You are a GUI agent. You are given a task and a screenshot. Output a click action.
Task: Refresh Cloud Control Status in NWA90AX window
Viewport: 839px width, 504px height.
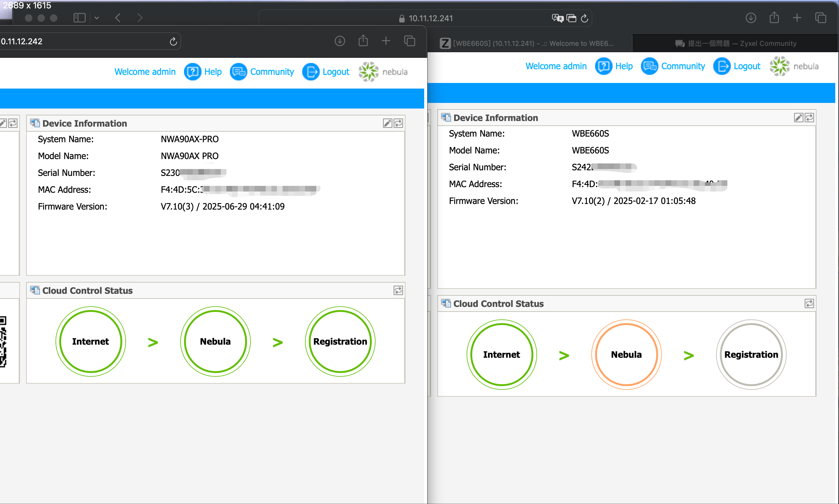click(398, 290)
